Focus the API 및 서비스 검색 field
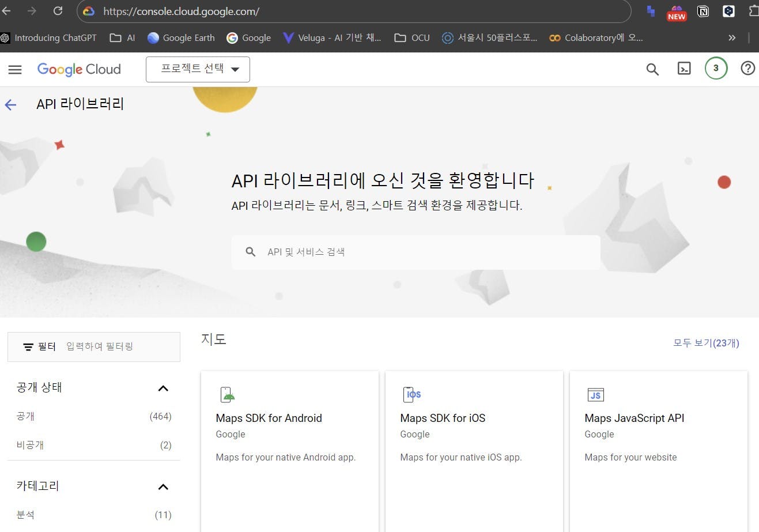This screenshot has width=759, height=532. (416, 252)
